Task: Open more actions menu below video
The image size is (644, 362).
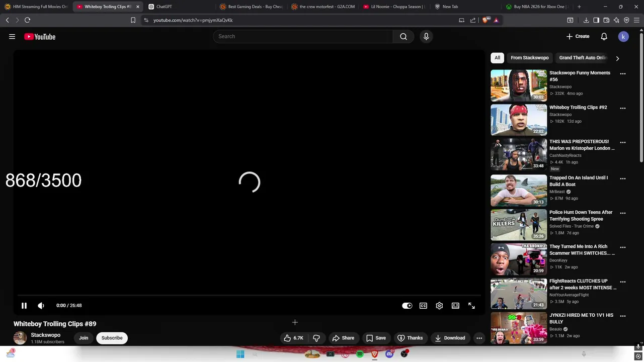Action: tap(479, 338)
